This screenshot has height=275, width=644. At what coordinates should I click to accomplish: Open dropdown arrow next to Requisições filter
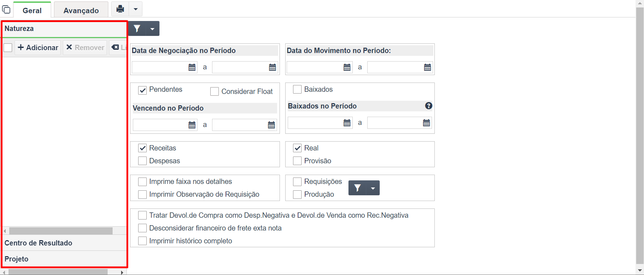(x=373, y=188)
